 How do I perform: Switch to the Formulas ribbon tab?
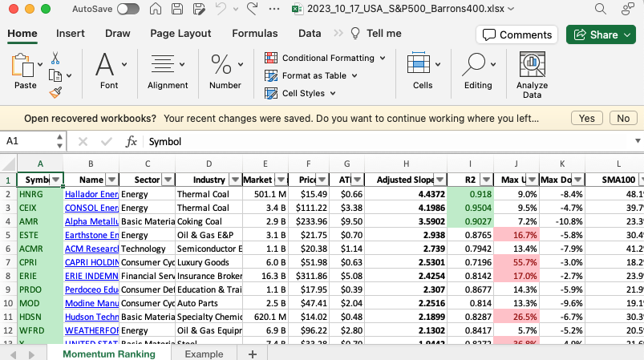tap(255, 34)
